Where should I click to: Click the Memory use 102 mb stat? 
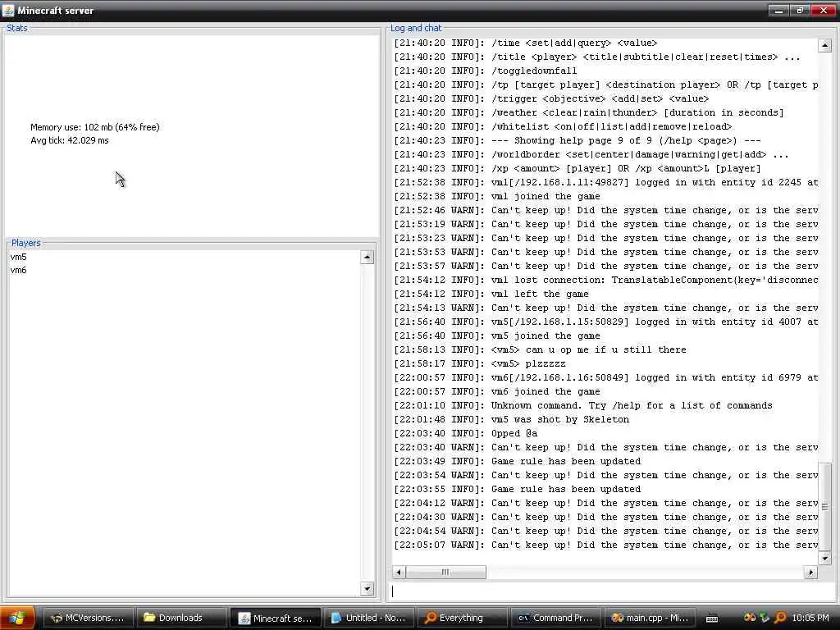(x=95, y=127)
